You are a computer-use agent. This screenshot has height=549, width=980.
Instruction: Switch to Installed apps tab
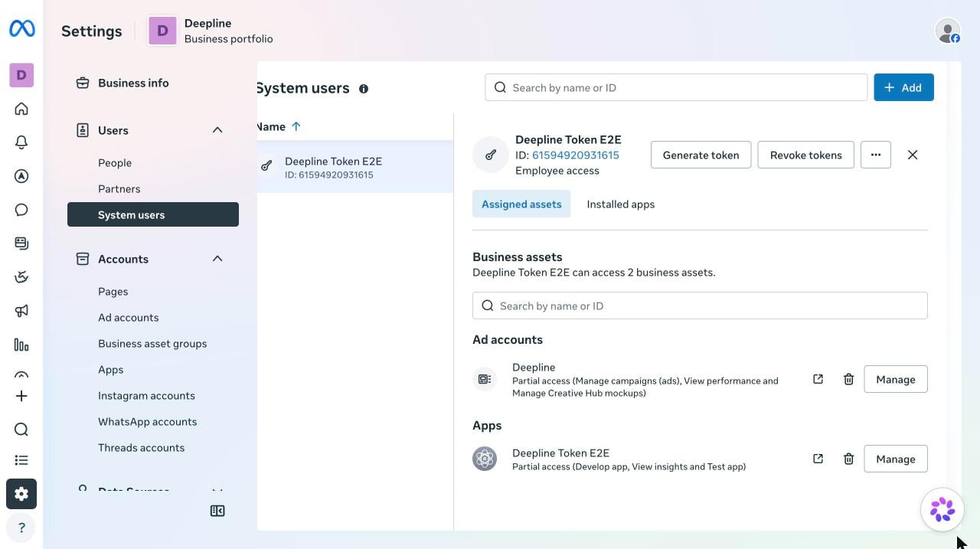tap(621, 204)
